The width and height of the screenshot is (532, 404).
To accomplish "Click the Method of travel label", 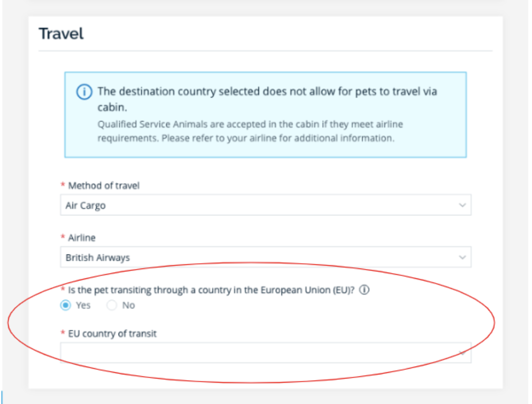I will [104, 185].
